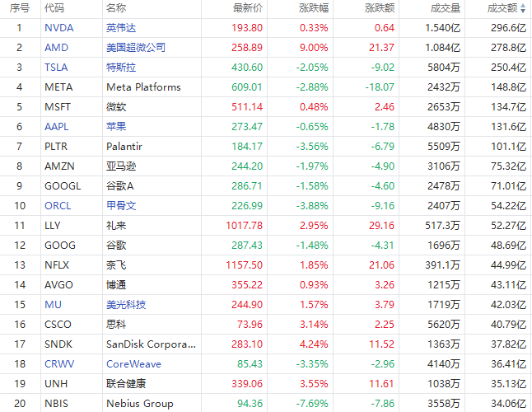Image resolution: width=532 pixels, height=412 pixels.
Task: Open the CRWV ticker link
Action: coord(59,364)
